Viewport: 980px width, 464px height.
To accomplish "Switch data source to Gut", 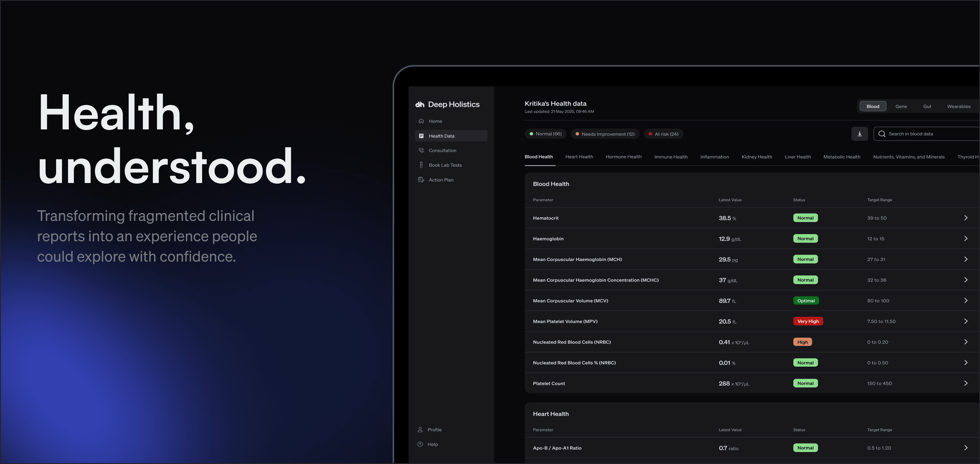I will click(x=927, y=107).
